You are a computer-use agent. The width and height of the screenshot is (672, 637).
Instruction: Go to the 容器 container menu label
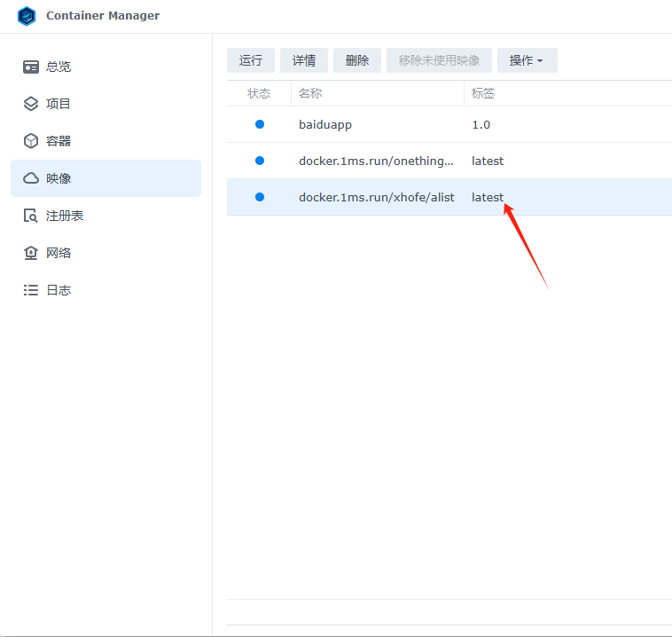coord(59,141)
